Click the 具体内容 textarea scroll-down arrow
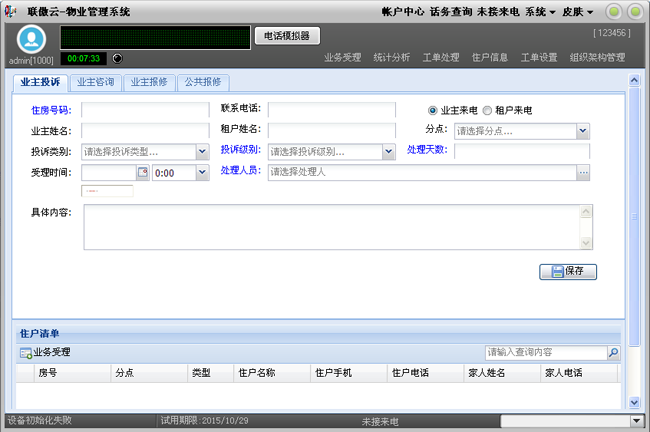This screenshot has height=432, width=650. pos(586,243)
